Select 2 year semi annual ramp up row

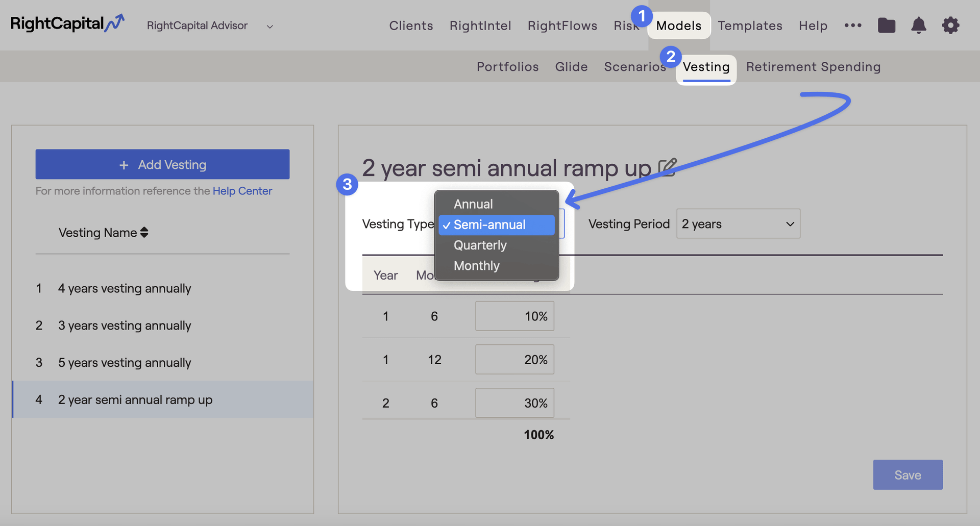(162, 399)
